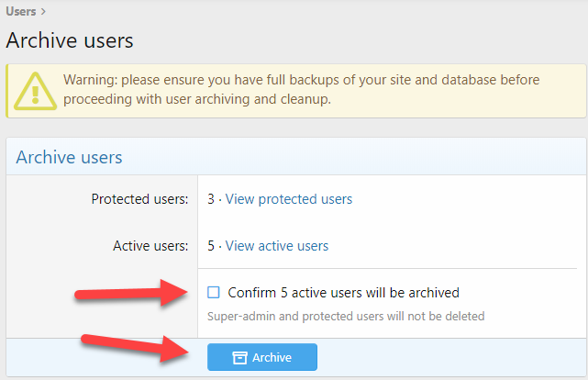
Task: Click the large Archive users page title
Action: click(x=70, y=40)
